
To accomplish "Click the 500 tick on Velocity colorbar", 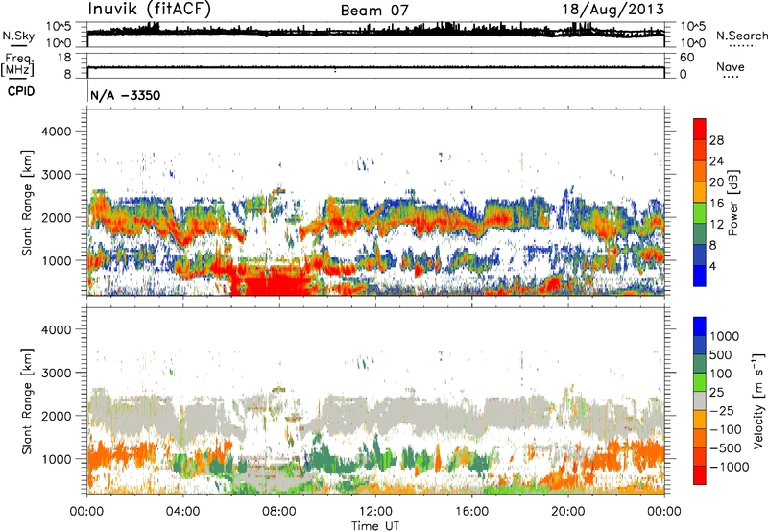I will [721, 355].
